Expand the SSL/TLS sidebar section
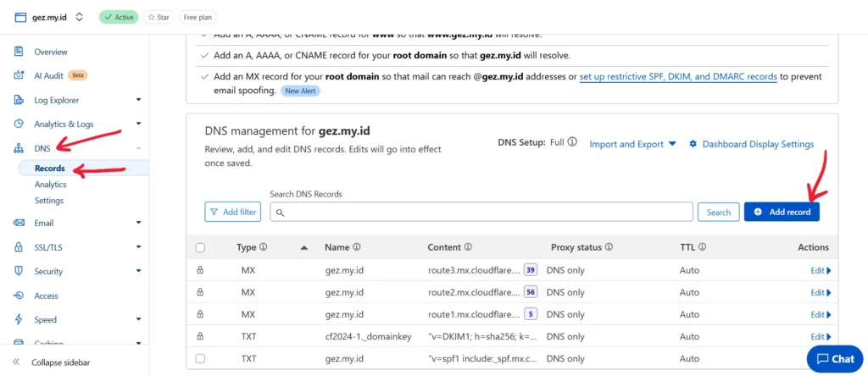The height and width of the screenshot is (376, 868). (x=138, y=247)
